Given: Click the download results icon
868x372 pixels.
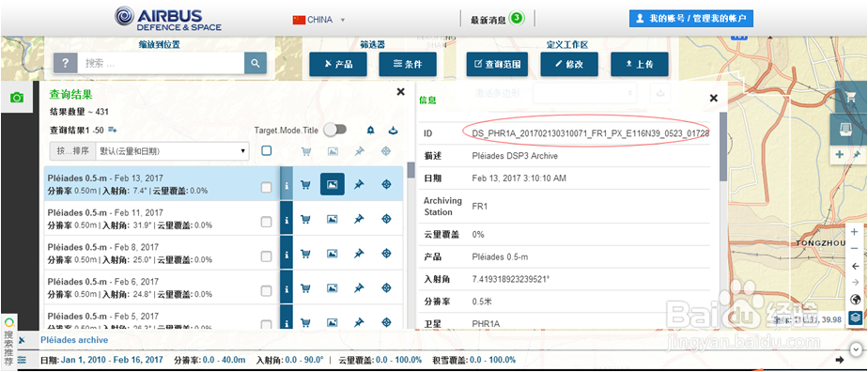Looking at the screenshot, I should coord(393,130).
